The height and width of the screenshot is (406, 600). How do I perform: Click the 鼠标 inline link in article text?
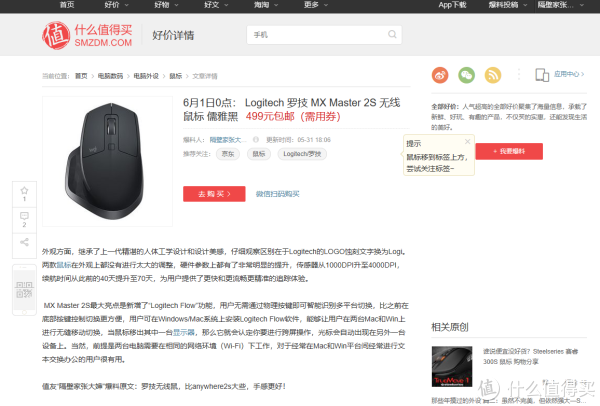click(64, 265)
